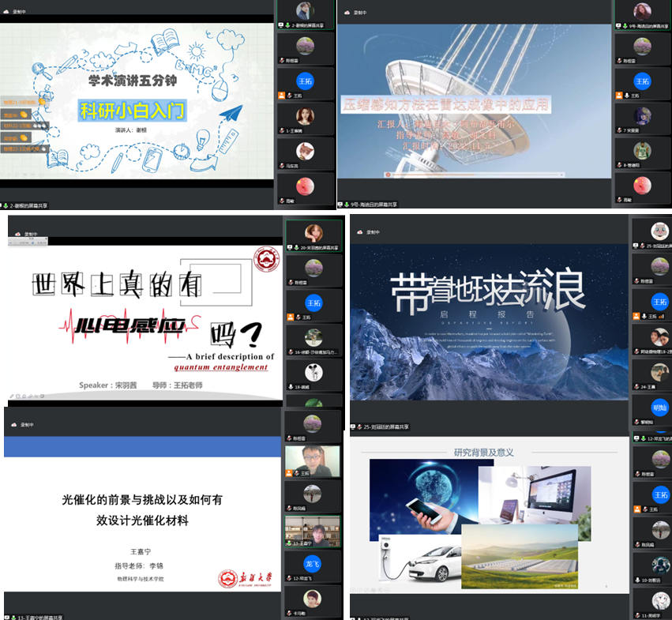Click the muted mic icon under the basketball player avatar

(619, 165)
